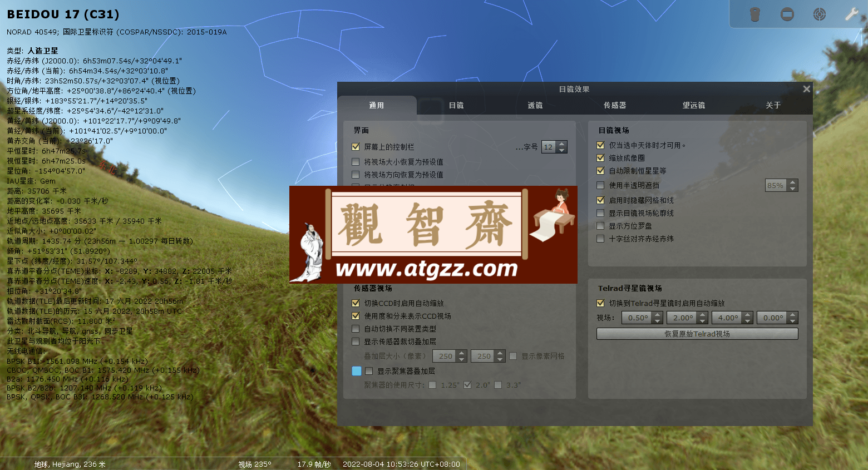Viewport: 868px width, 470px height.
Task: Check the 显示方位罗盘 option
Action: (600, 226)
